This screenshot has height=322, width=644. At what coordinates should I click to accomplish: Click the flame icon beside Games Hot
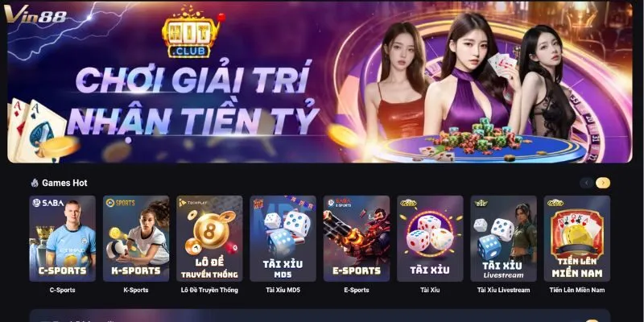point(35,183)
